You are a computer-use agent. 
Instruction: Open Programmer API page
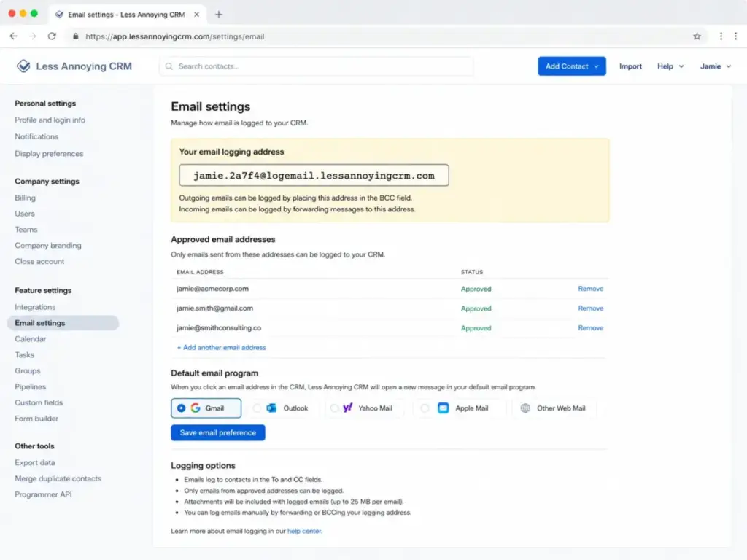coord(43,494)
